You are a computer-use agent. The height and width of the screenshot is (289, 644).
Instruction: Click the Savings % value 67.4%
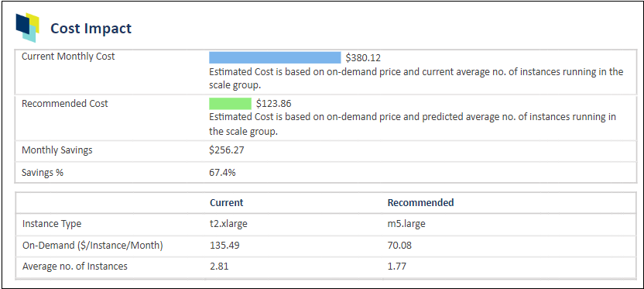pos(223,173)
